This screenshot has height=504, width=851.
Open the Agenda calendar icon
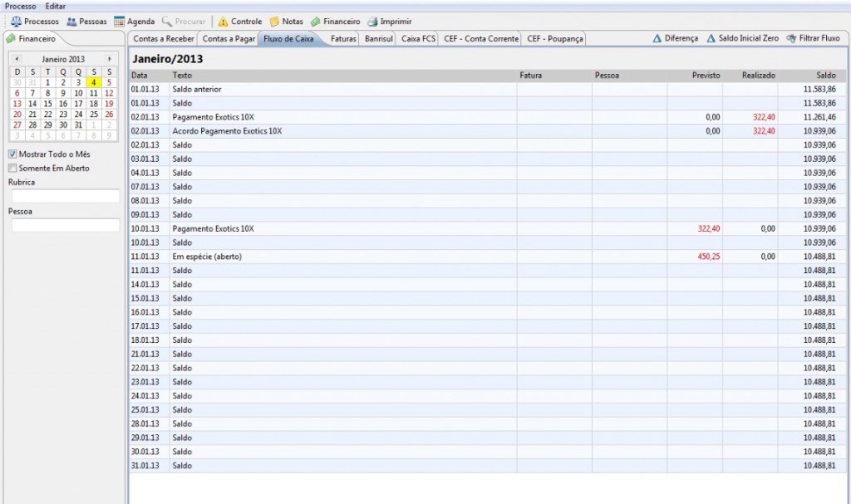120,22
